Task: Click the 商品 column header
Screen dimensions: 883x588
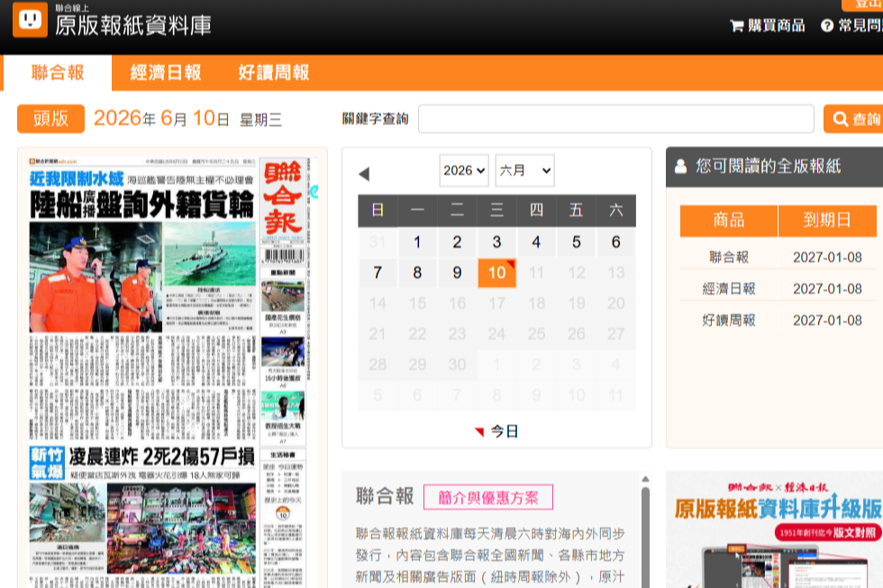Action: (x=729, y=220)
